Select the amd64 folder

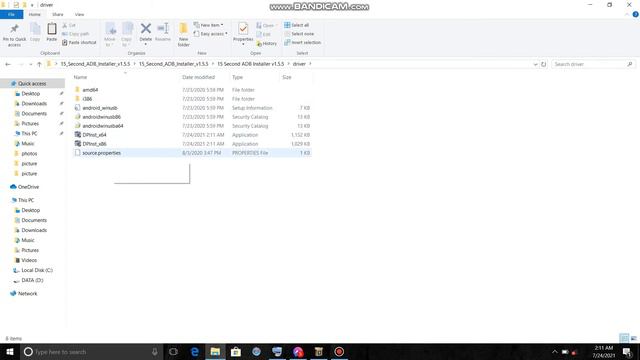[x=90, y=90]
